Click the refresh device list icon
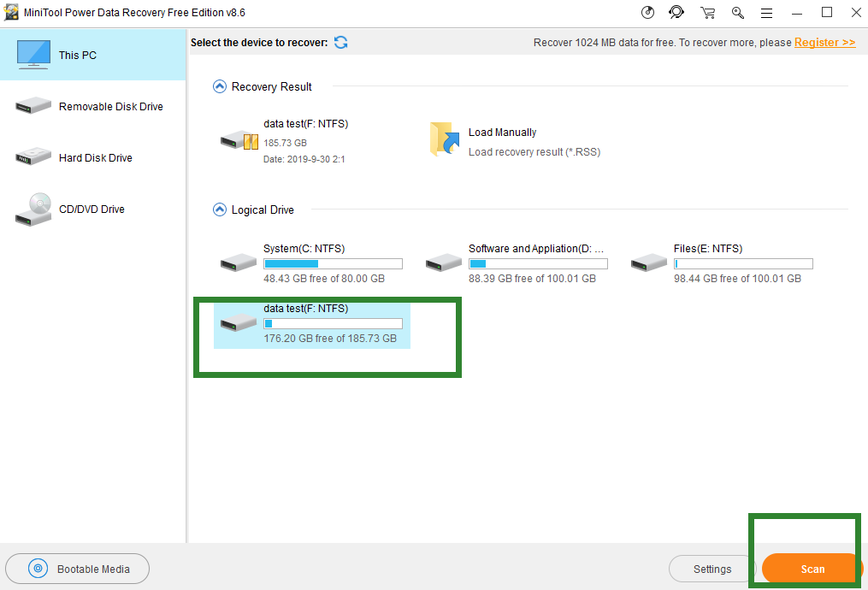The image size is (868, 590). pos(341,42)
